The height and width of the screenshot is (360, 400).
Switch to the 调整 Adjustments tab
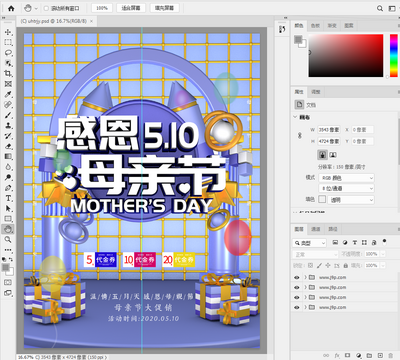coord(316,92)
